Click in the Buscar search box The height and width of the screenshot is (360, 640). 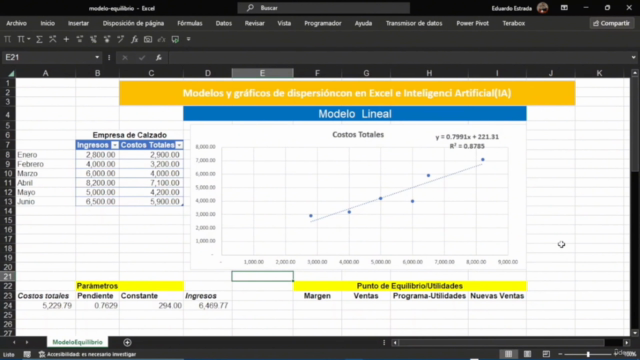click(324, 8)
